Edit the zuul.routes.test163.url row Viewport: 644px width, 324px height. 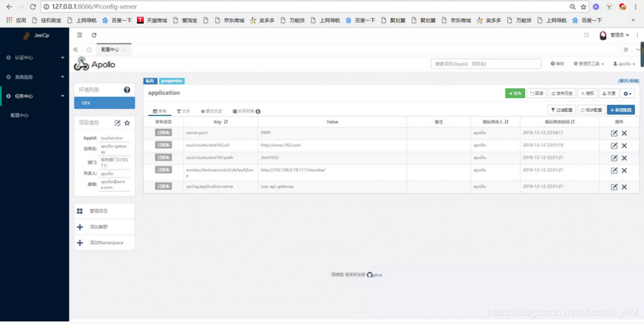614,146
